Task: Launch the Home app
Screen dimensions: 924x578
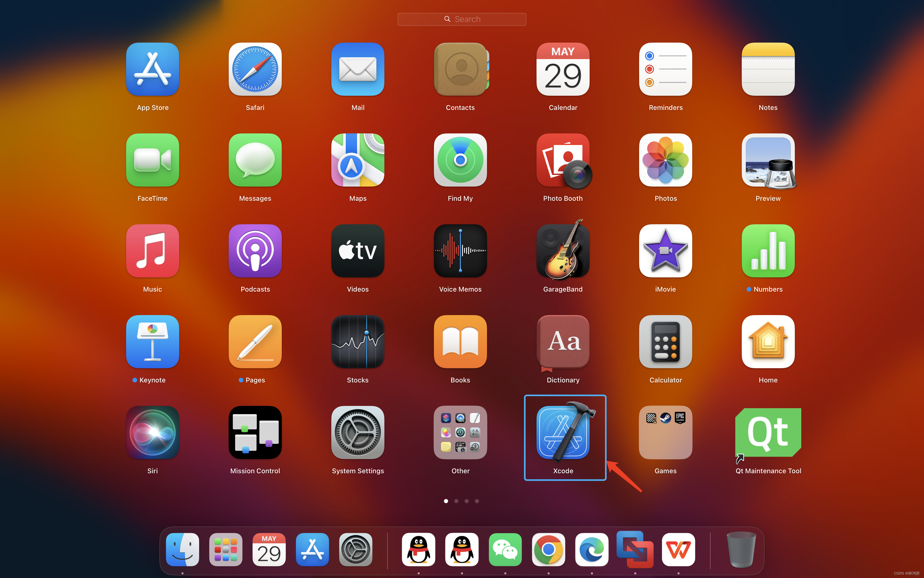Action: 768,341
